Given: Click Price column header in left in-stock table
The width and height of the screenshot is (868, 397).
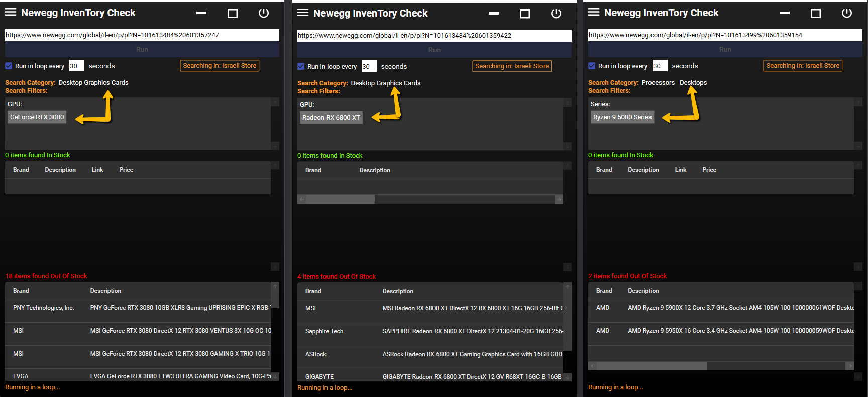Looking at the screenshot, I should click(126, 170).
